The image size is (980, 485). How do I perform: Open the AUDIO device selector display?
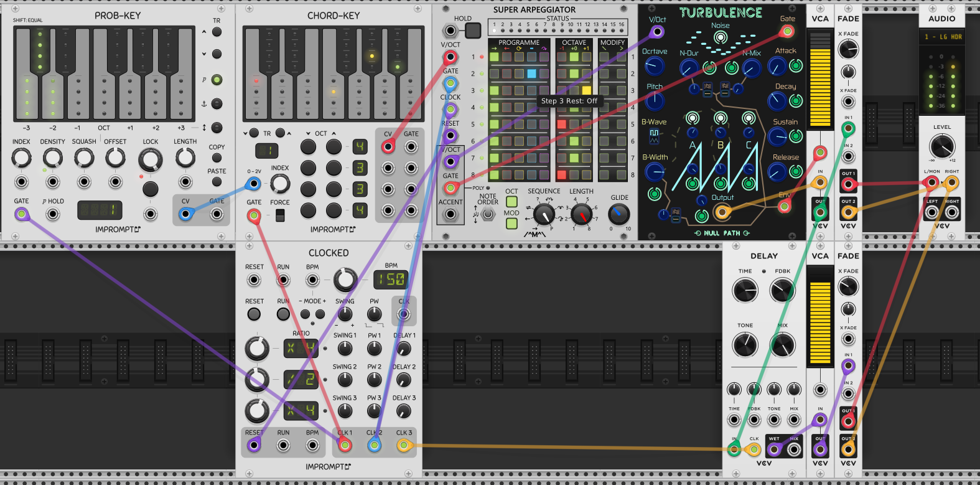click(x=942, y=37)
